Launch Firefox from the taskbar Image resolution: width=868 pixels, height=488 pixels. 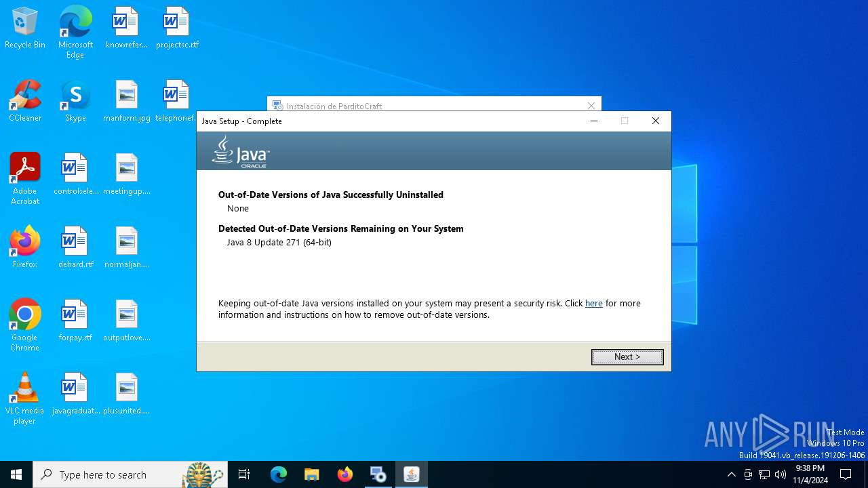pos(345,474)
